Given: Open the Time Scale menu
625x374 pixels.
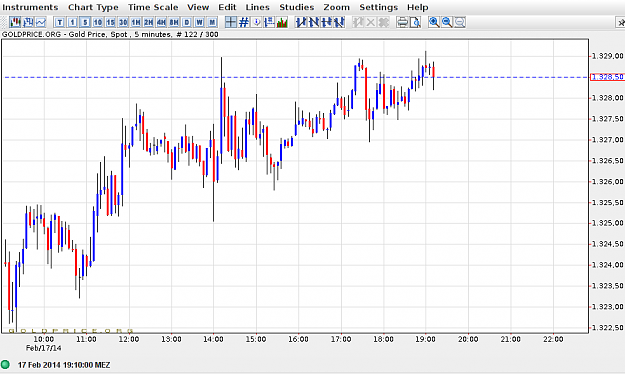Looking at the screenshot, I should pos(153,7).
